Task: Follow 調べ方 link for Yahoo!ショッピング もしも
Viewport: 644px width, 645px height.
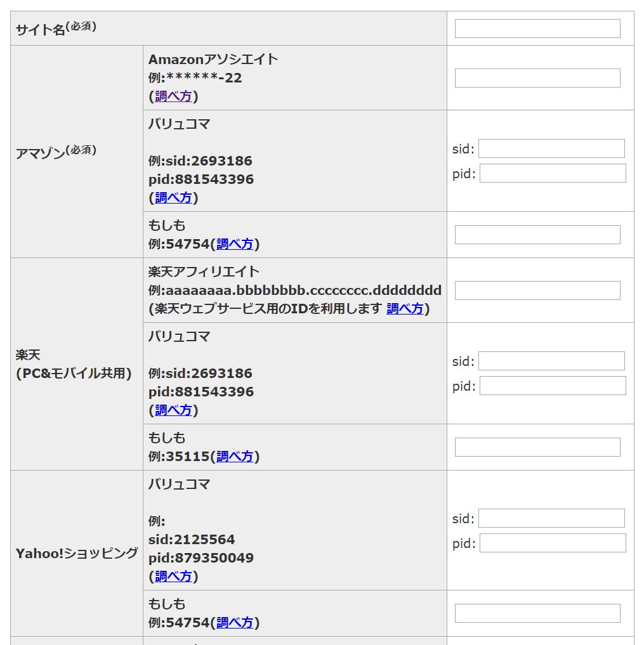Action: click(235, 623)
